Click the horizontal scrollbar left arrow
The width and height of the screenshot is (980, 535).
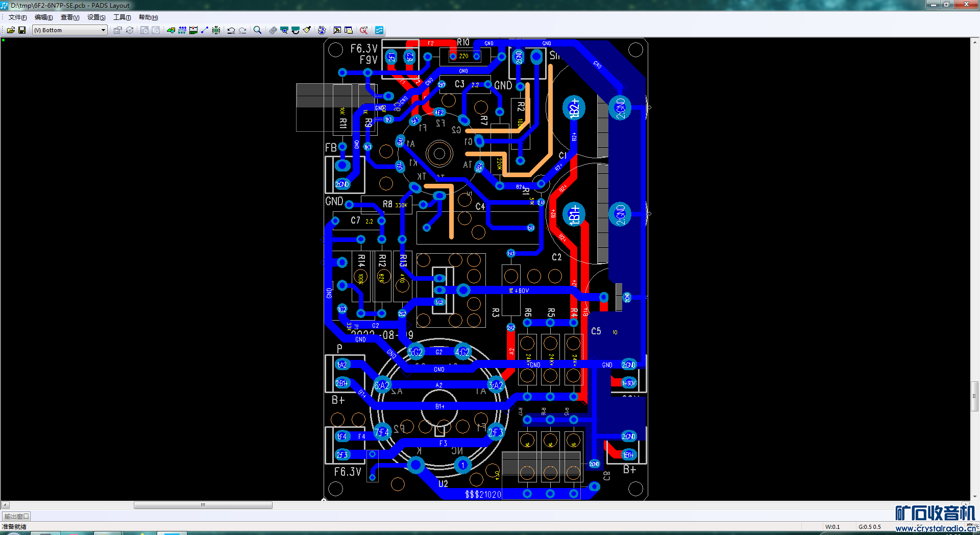click(5, 505)
